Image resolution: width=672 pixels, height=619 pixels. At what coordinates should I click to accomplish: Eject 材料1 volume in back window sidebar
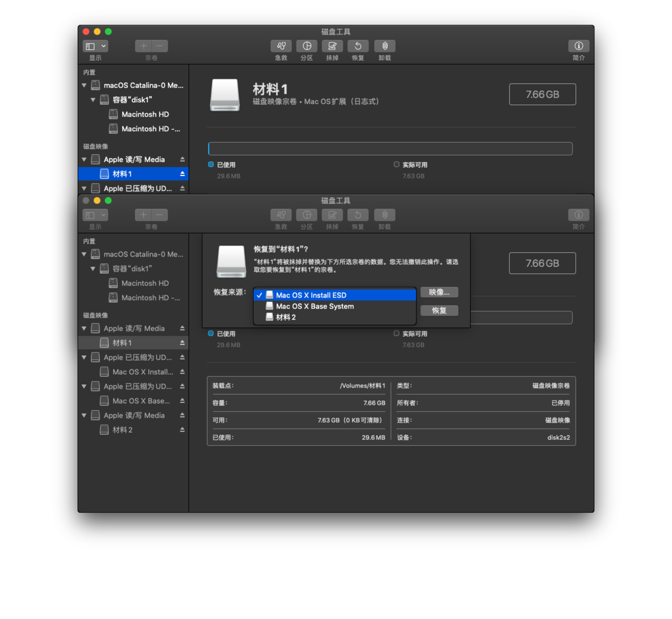coord(182,174)
